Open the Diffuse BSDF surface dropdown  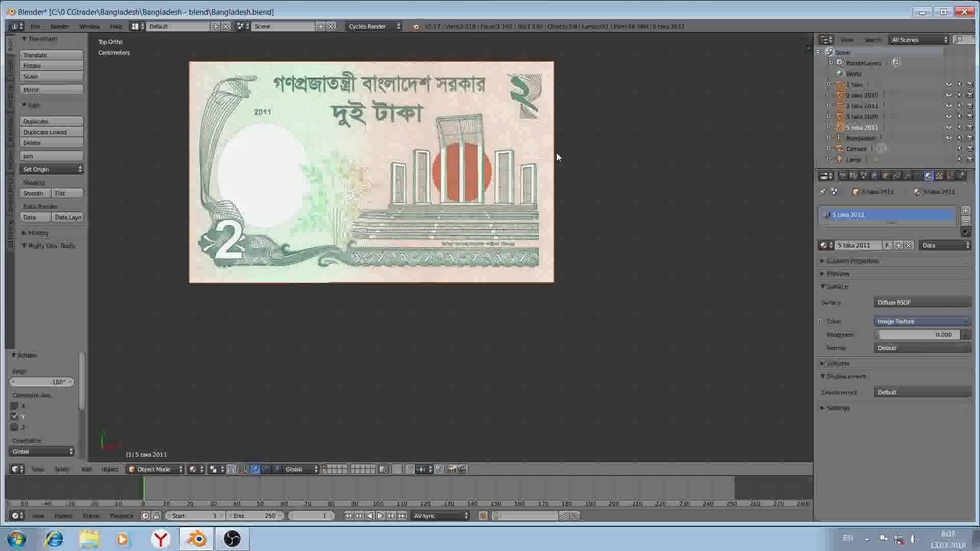tap(922, 303)
